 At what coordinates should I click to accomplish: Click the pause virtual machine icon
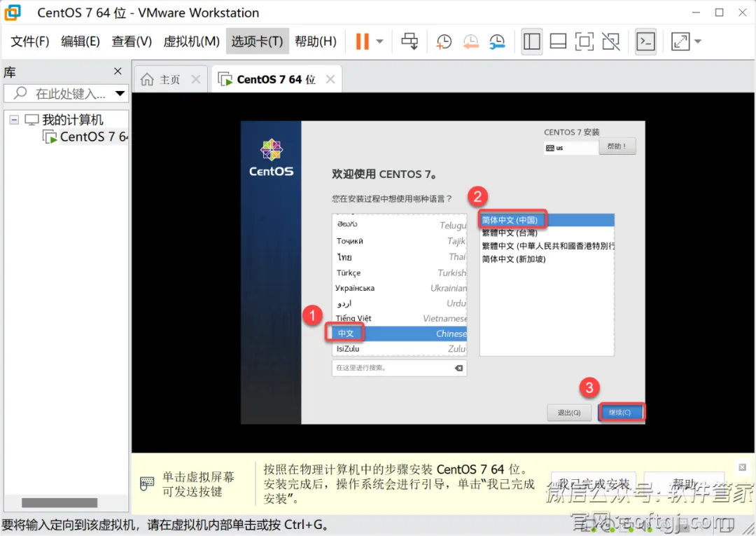pos(362,41)
